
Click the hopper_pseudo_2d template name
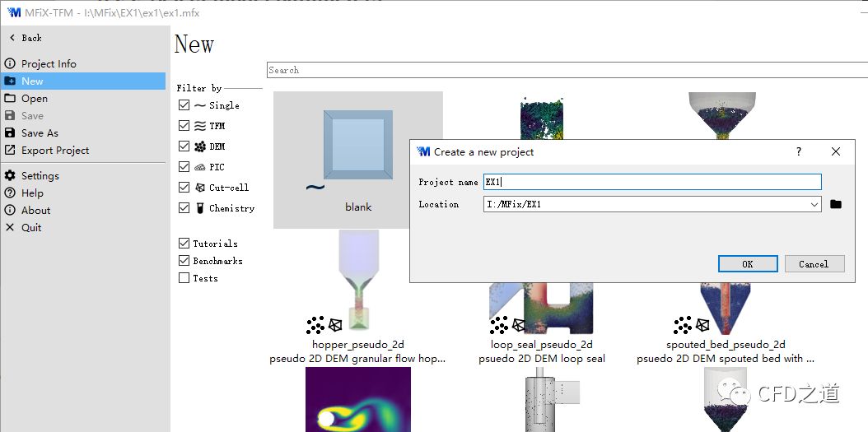point(358,345)
